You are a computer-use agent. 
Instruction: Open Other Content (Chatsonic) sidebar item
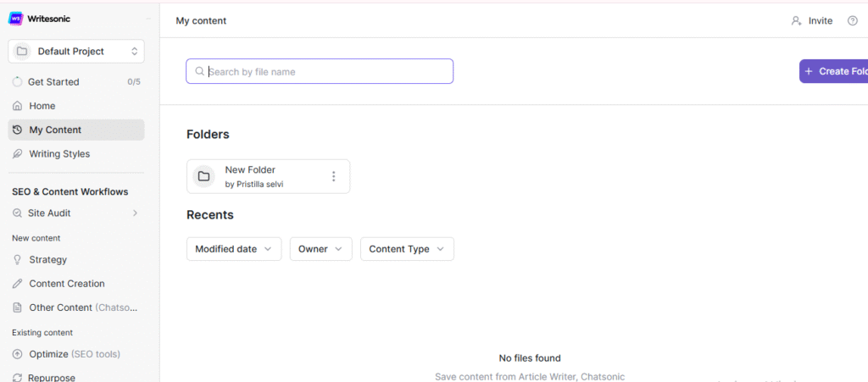click(x=82, y=307)
